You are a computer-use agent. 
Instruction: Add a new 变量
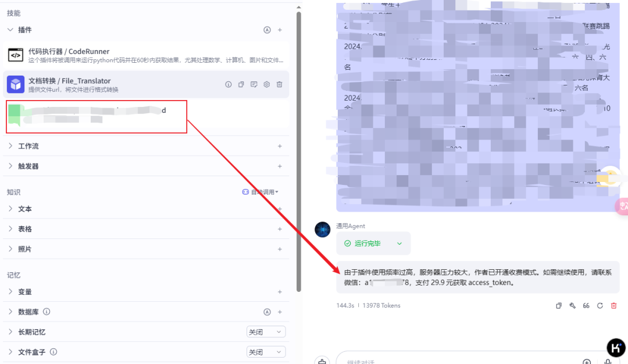click(x=280, y=292)
